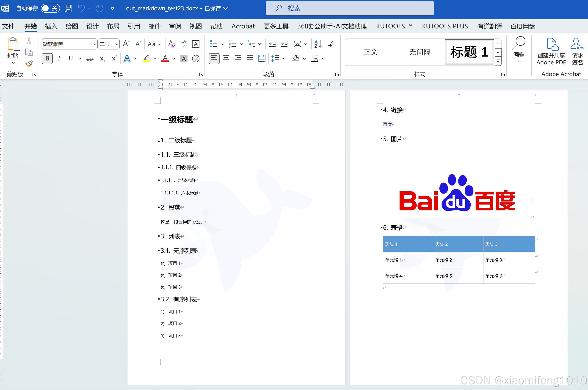Open the font size dropdown
Screen dimensions: 588x390
pos(116,44)
